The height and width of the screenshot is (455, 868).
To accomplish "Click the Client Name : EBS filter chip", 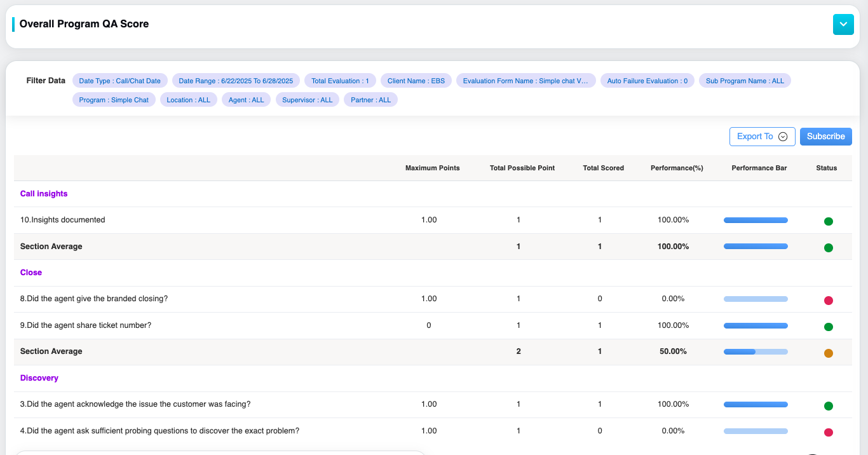I will (x=416, y=81).
